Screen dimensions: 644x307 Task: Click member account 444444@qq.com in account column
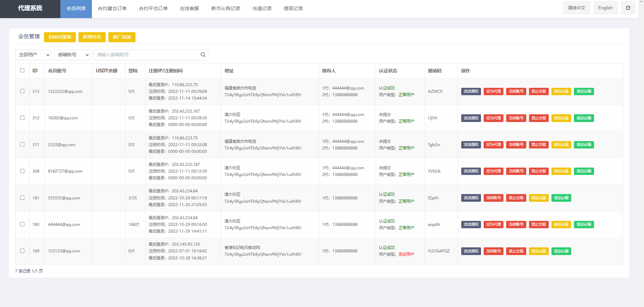tap(64, 224)
